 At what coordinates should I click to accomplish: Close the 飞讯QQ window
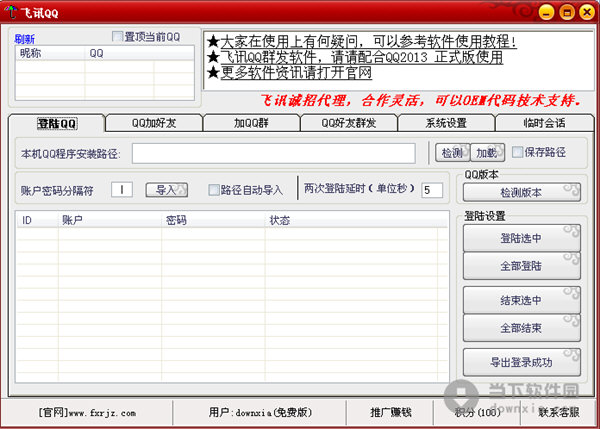click(587, 12)
